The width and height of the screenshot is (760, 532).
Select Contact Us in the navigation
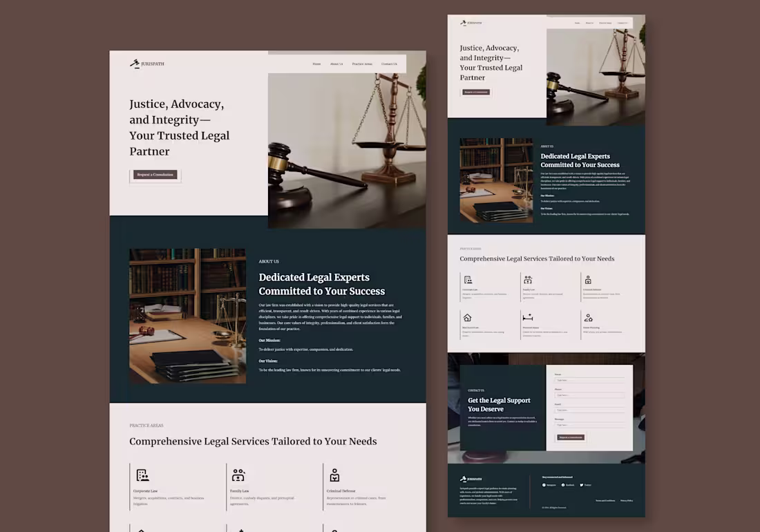click(x=390, y=64)
